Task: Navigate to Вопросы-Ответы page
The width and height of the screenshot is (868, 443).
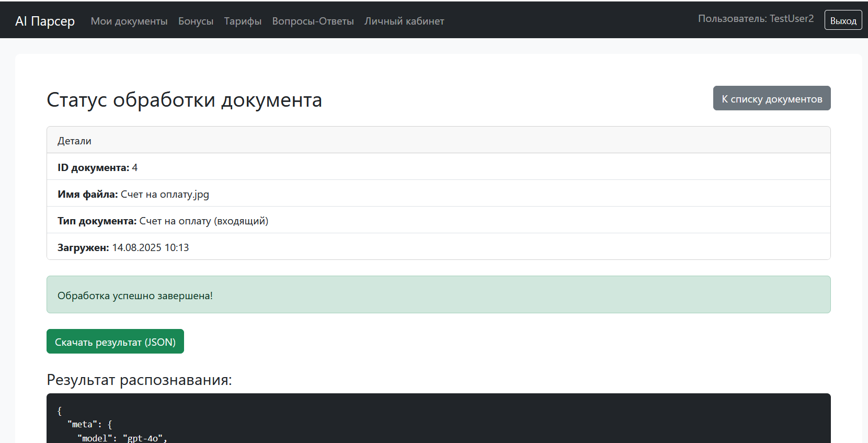Action: tap(313, 21)
